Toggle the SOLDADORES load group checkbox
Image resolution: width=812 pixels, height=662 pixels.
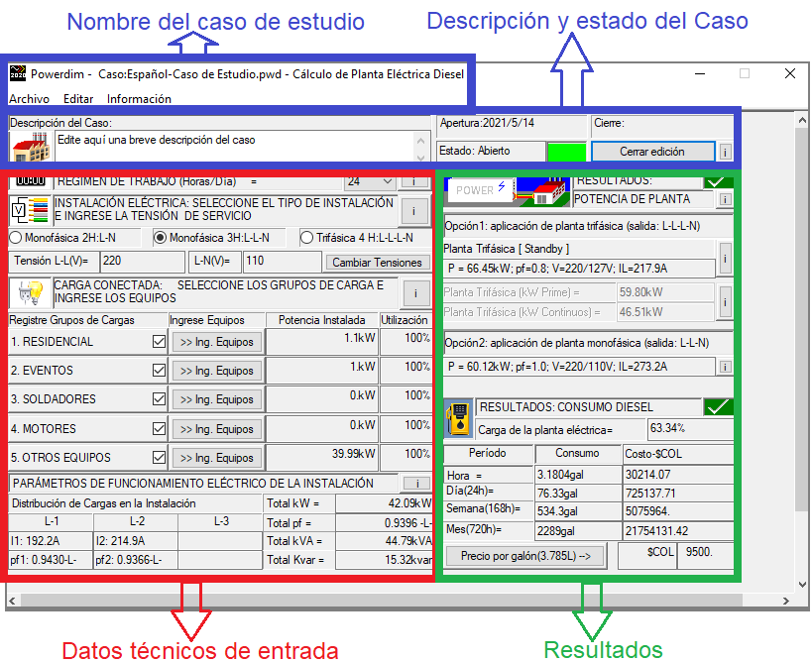pos(159,399)
